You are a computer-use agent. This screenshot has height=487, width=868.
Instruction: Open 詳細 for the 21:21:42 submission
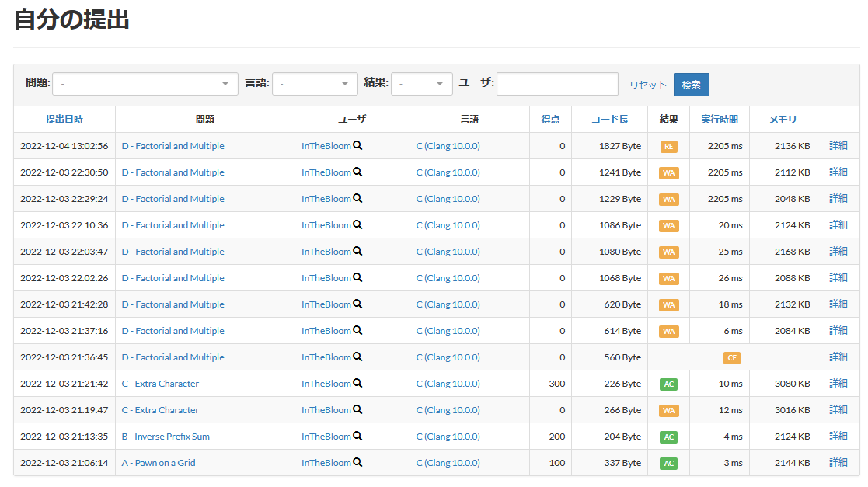point(838,383)
